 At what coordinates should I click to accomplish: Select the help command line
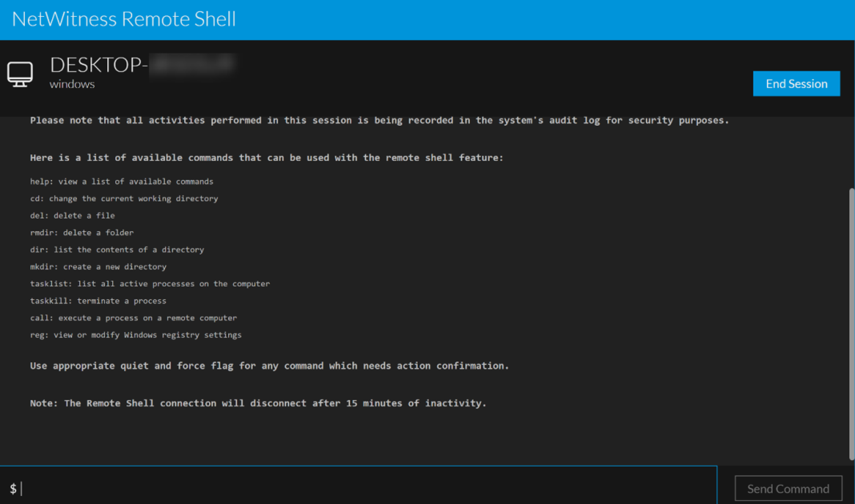click(x=122, y=181)
